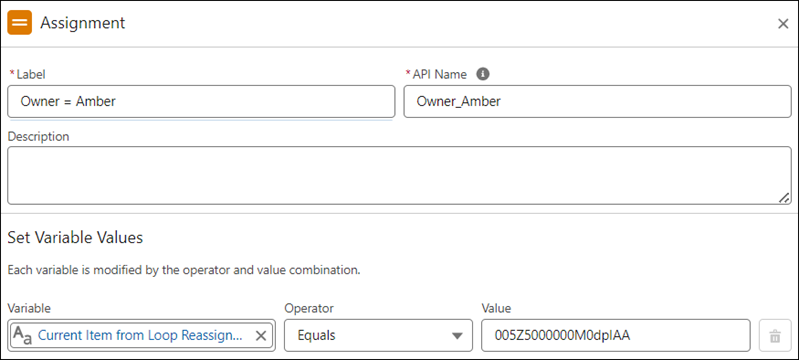The image size is (799, 360).
Task: Edit the Label field "Owner = Amber"
Action: tap(201, 101)
